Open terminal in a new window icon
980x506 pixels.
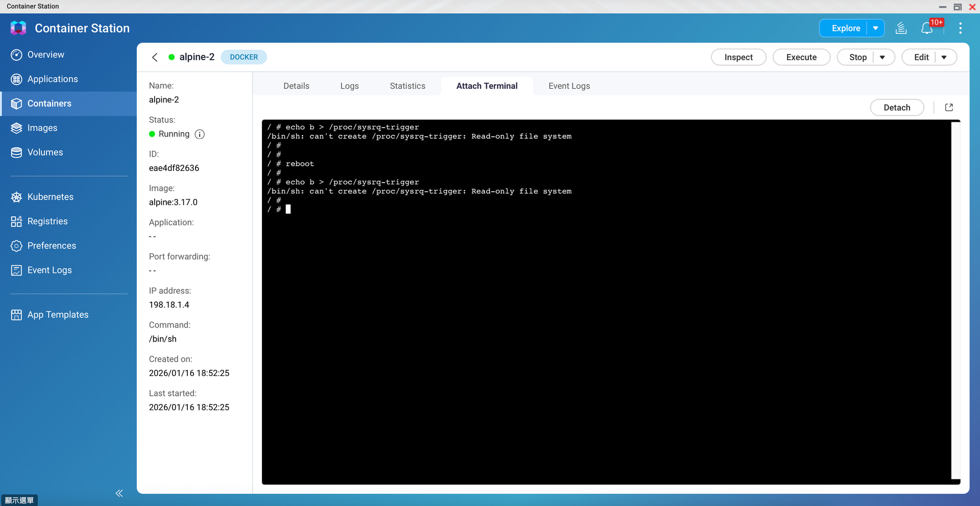click(x=949, y=108)
